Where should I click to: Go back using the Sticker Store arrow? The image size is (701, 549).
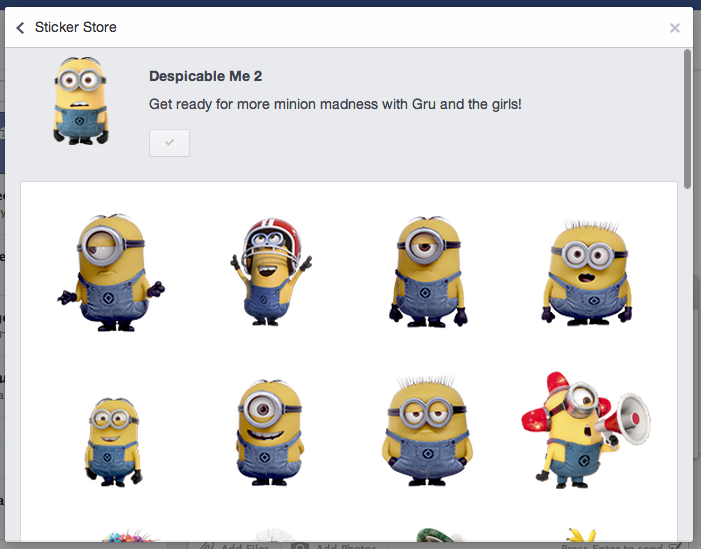coord(20,28)
